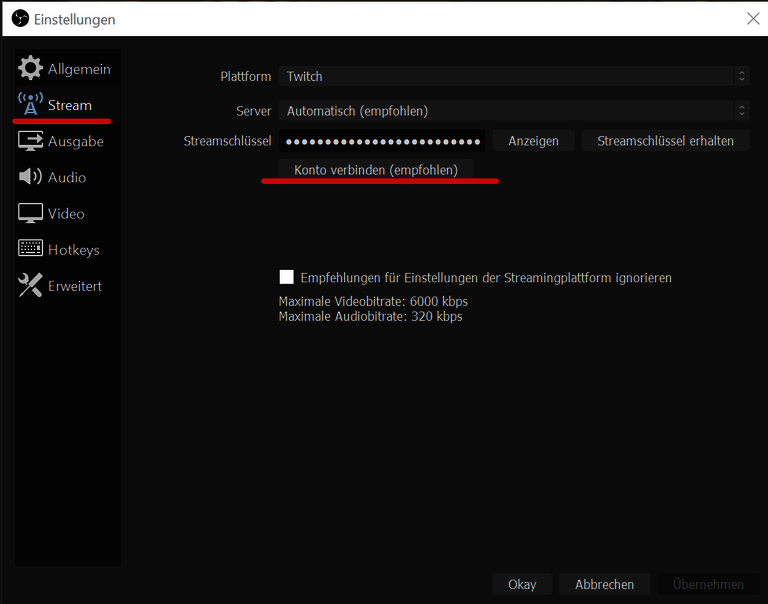This screenshot has width=768, height=604.
Task: Click the Server dropdown arrow spinner
Action: pos(742,111)
